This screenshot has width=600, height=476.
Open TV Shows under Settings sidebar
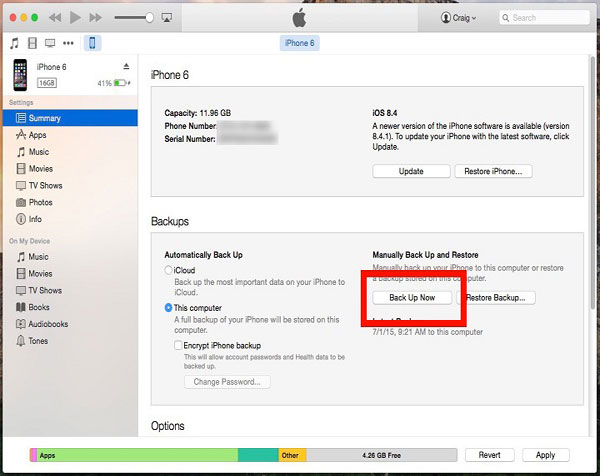(x=70, y=186)
